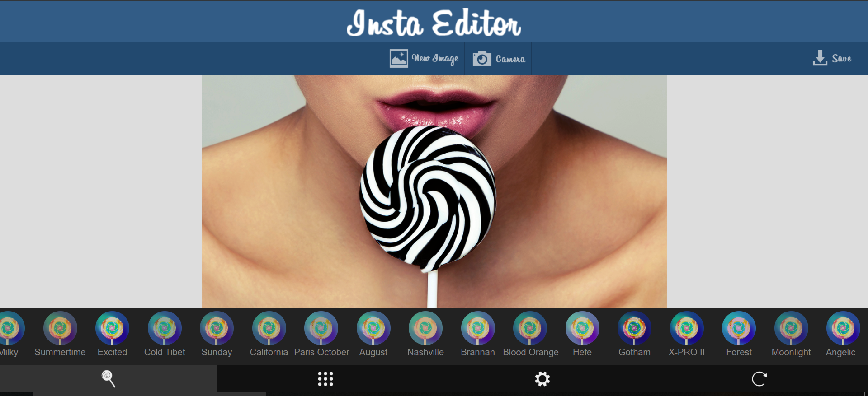The image size is (868, 396).
Task: Click the 'Summertime' filter name
Action: [x=60, y=352]
